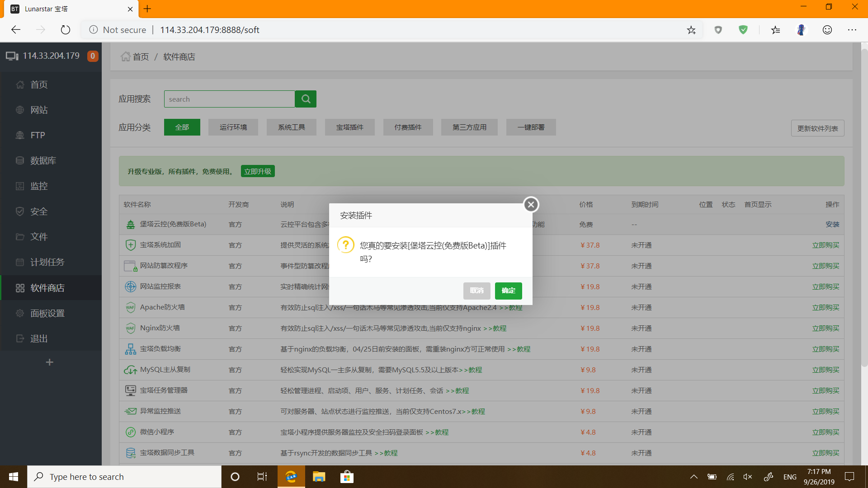Open browser settings ellipsis menu
This screenshot has height=488, width=868.
click(852, 30)
